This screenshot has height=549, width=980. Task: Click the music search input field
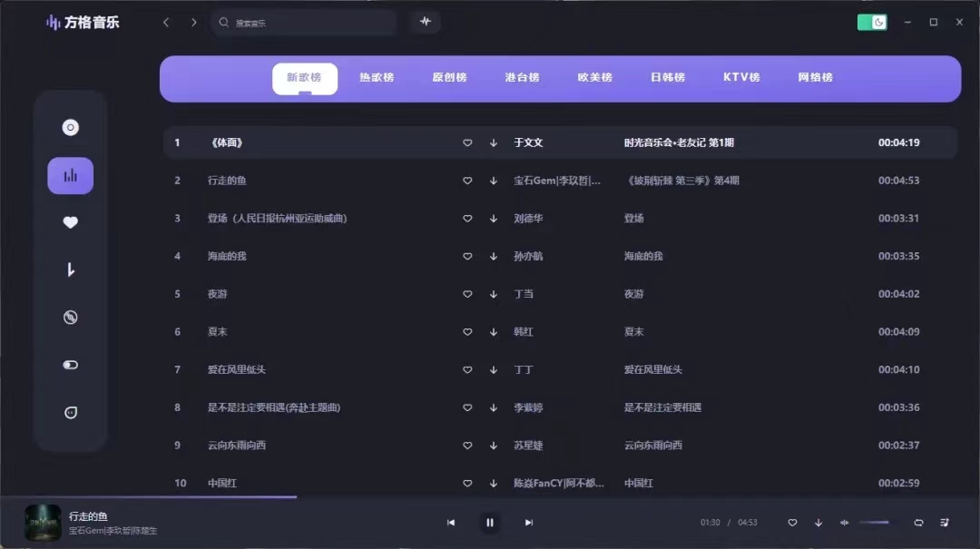(x=309, y=23)
